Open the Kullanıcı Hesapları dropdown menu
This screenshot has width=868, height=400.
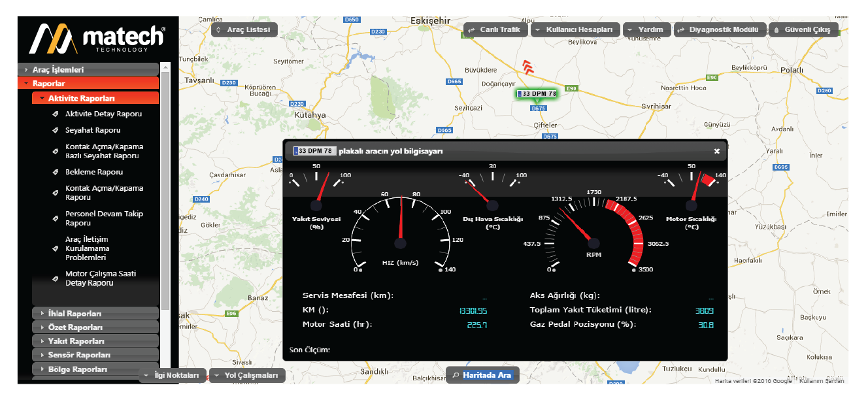(575, 30)
